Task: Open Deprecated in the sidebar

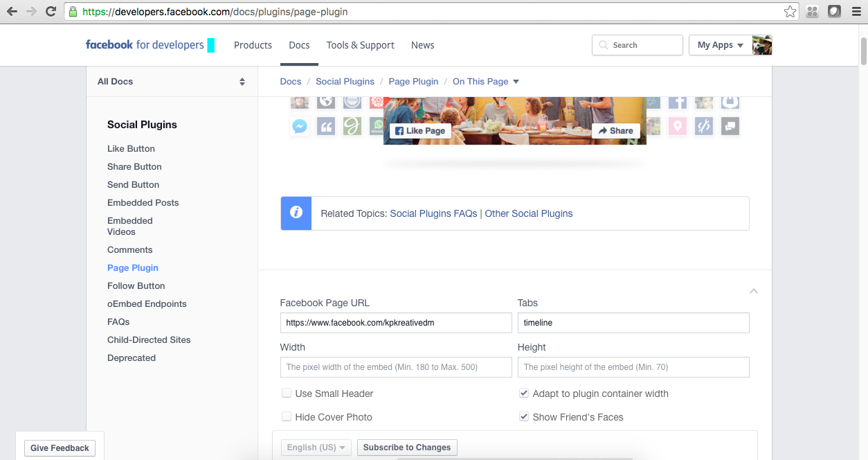Action: (132, 357)
